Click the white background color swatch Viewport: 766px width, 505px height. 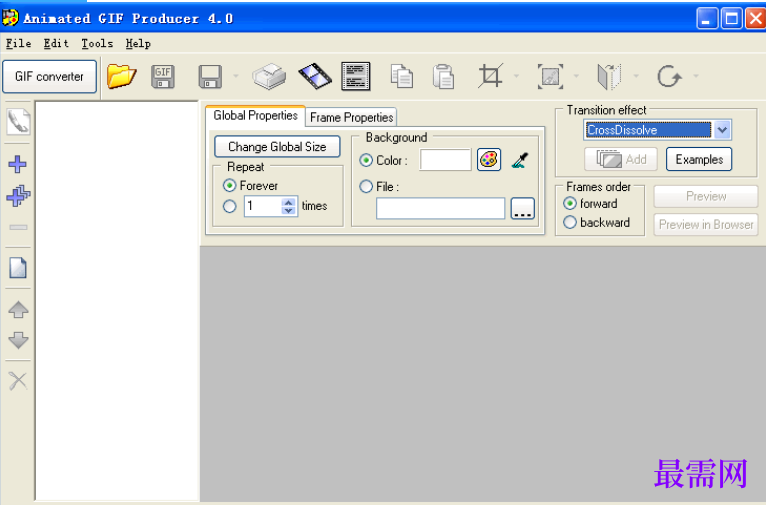click(x=445, y=160)
